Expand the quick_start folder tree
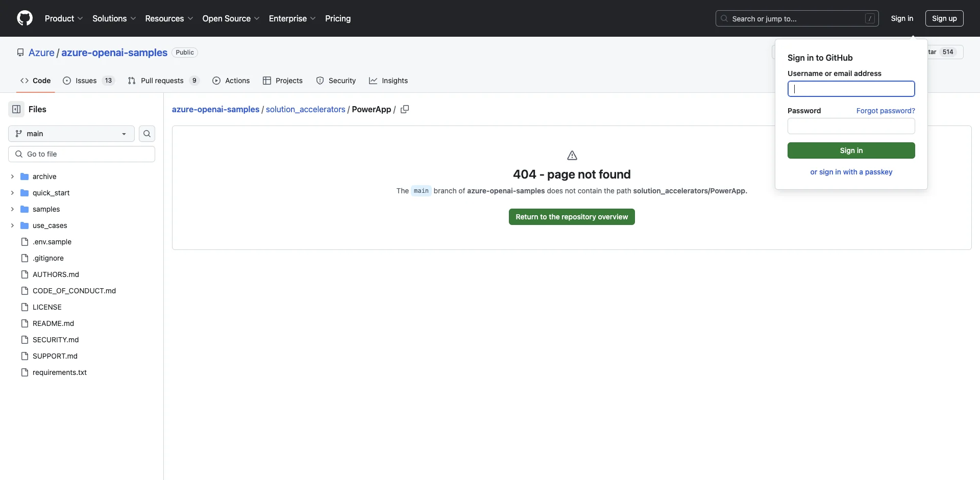Image resolution: width=980 pixels, height=480 pixels. click(12, 193)
